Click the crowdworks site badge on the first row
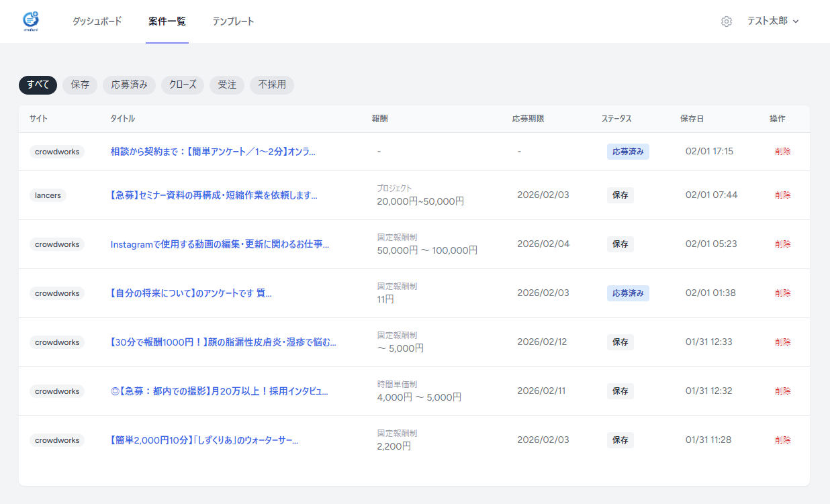Viewport: 830px width, 504px height. pyautogui.click(x=57, y=152)
